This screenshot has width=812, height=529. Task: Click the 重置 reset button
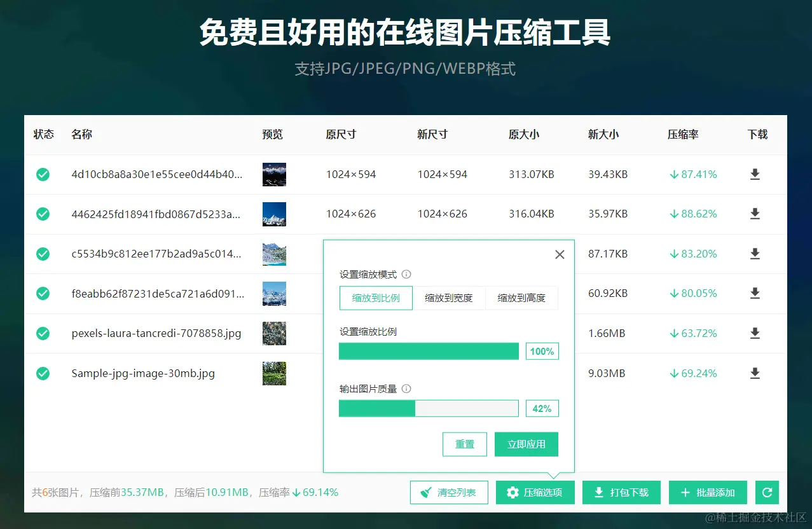point(465,444)
